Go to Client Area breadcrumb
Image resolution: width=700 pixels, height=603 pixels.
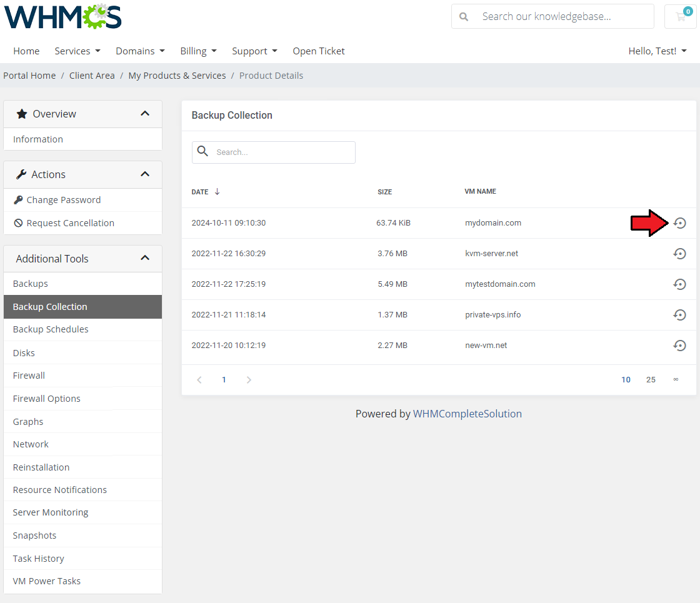click(92, 76)
